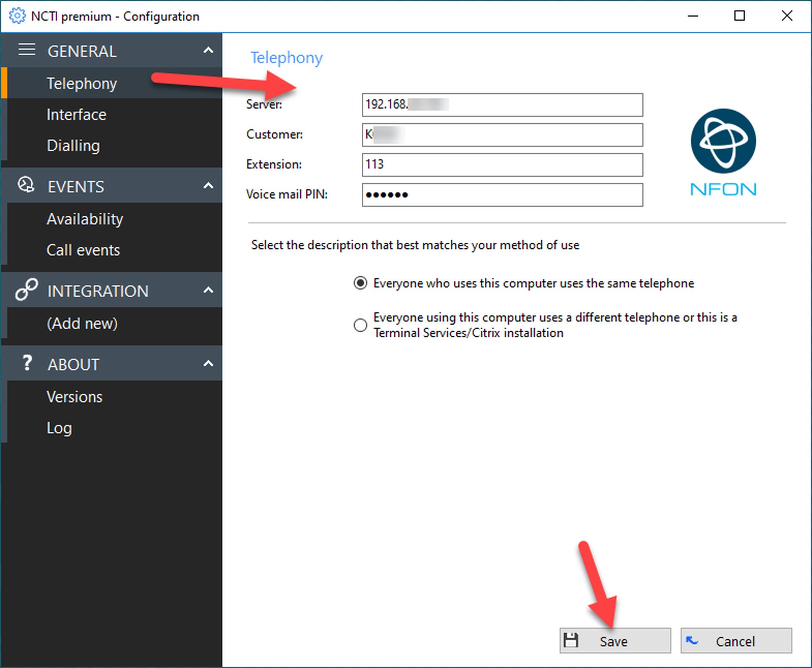The height and width of the screenshot is (668, 812).
Task: Collapse the EVENTS section chevron
Action: click(208, 186)
